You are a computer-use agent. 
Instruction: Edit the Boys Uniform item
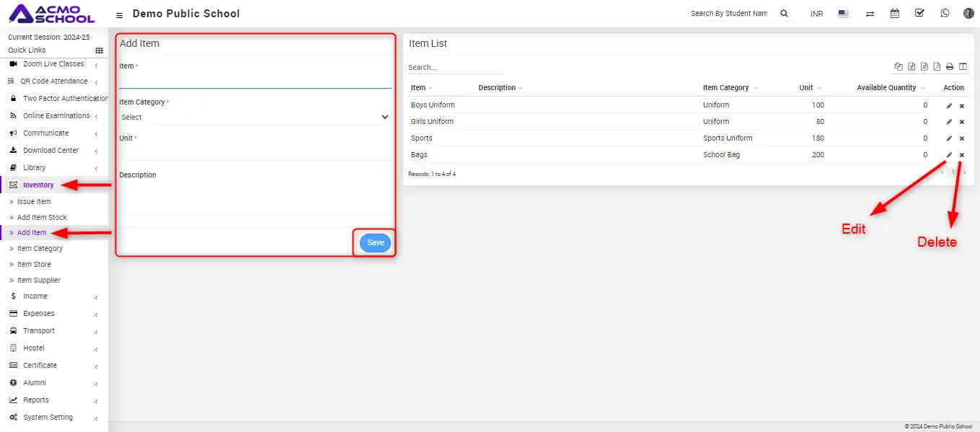click(949, 106)
